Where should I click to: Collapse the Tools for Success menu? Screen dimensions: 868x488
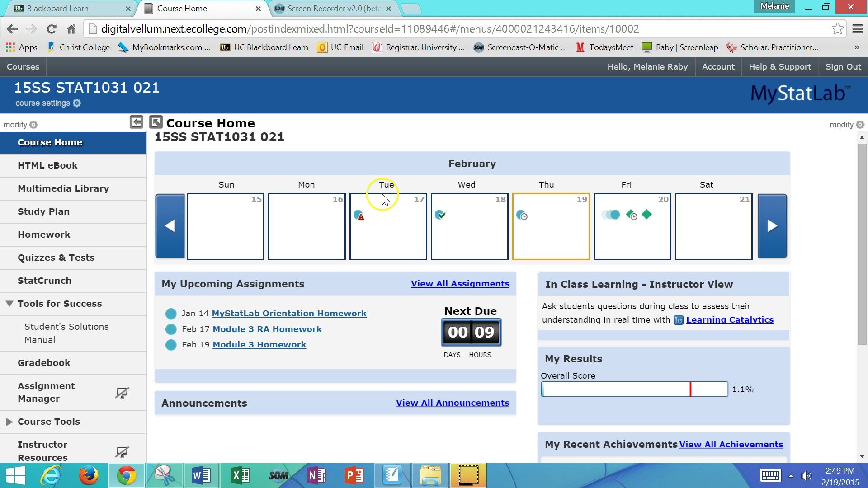pos(9,304)
